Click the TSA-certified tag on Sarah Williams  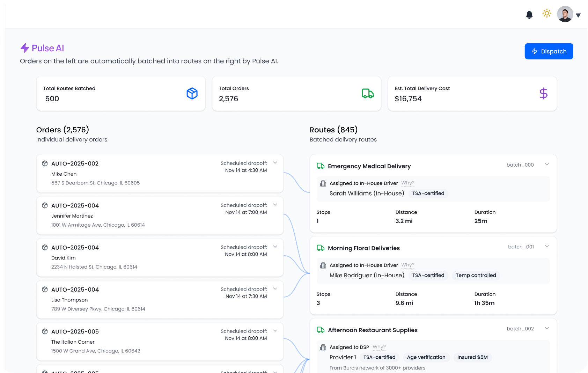[428, 193]
